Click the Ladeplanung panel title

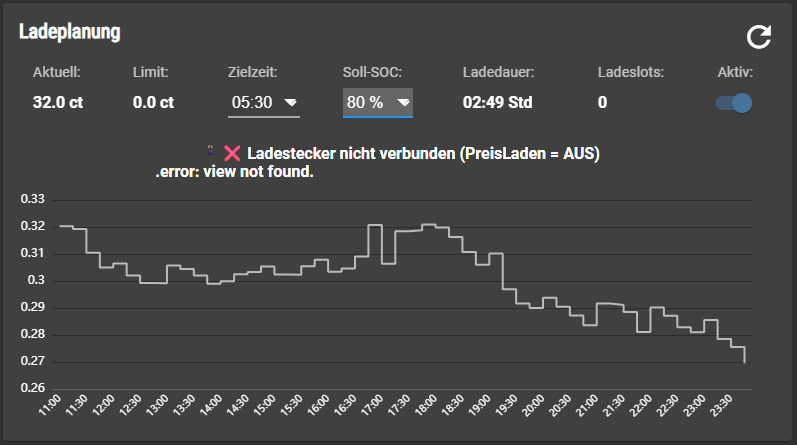[x=70, y=32]
